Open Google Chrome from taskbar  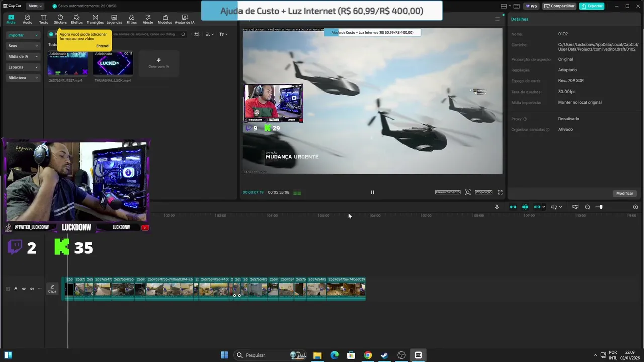(x=368, y=355)
